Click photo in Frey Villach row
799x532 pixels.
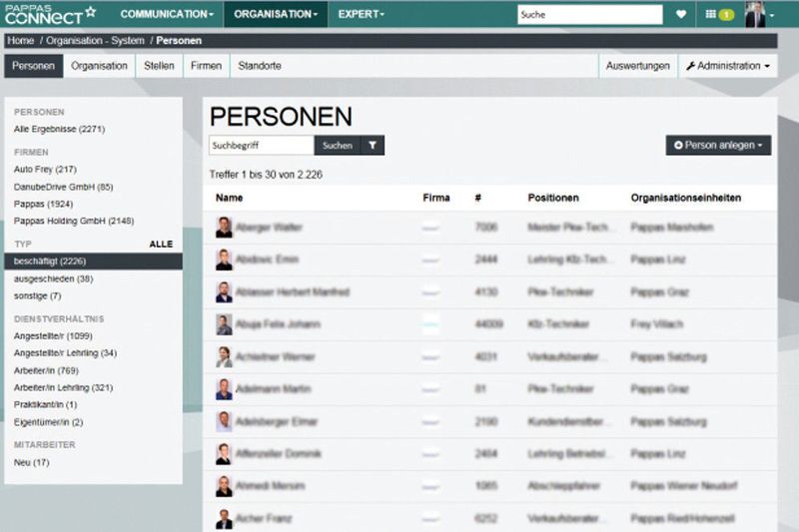224,324
